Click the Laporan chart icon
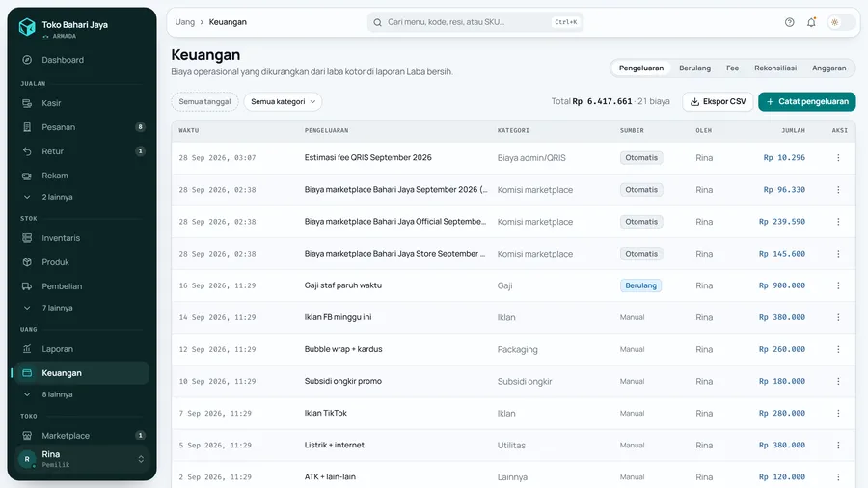 27,349
